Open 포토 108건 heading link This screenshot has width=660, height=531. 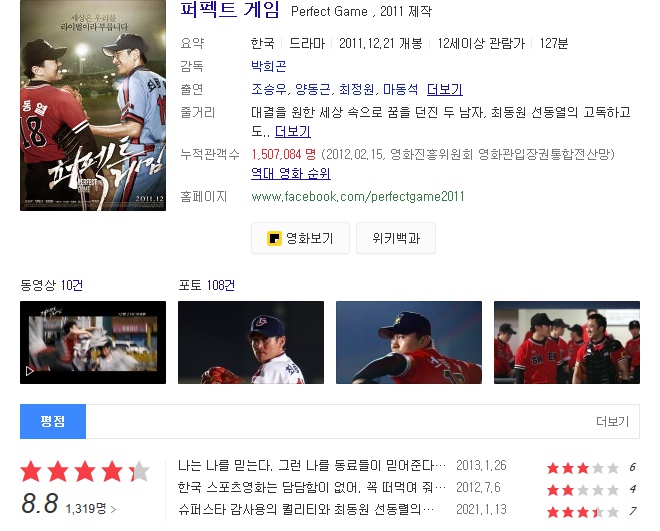(206, 285)
